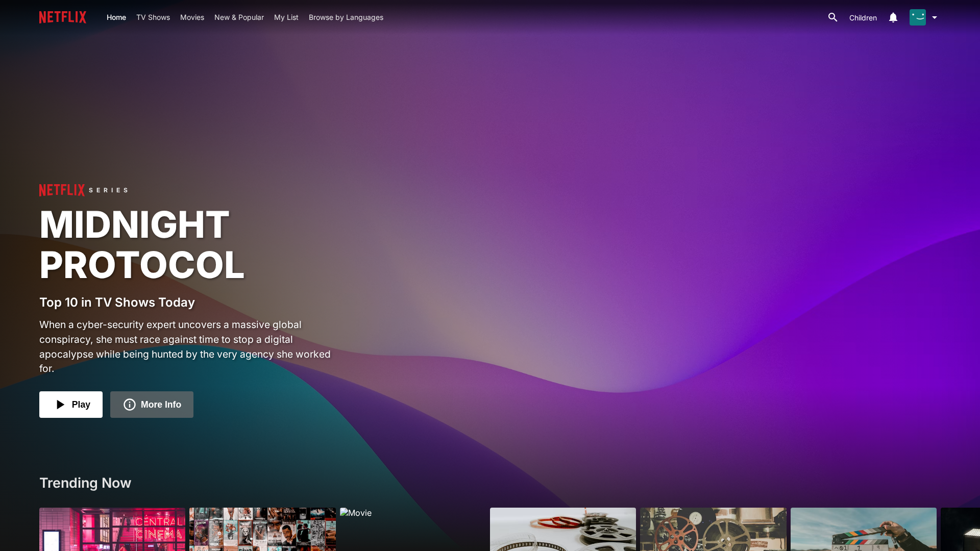Image resolution: width=980 pixels, height=551 pixels.
Task: Click the Top 10 in TV Shows Today text
Action: [117, 303]
